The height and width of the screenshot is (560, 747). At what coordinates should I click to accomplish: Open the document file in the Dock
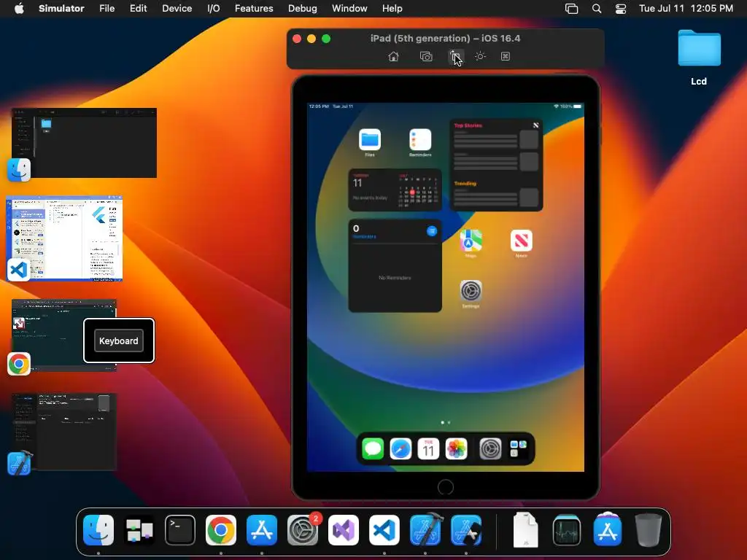point(525,530)
